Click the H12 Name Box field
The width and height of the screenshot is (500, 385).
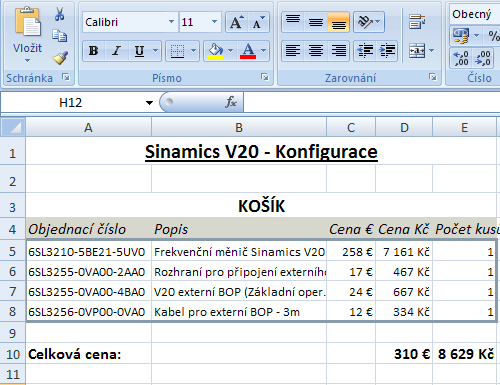click(x=71, y=103)
